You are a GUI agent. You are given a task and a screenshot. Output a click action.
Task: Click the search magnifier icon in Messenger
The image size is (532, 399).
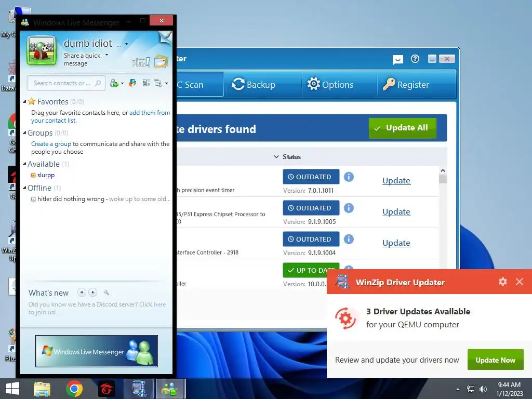click(x=98, y=83)
